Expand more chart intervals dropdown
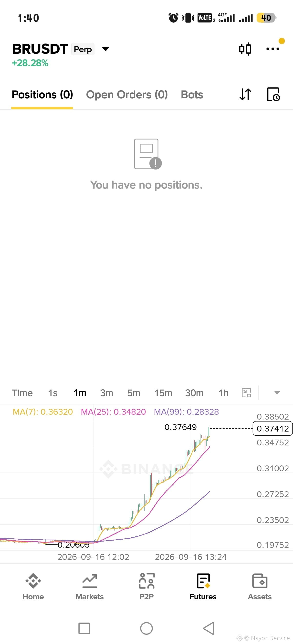This screenshot has width=293, height=644. pos(277,392)
